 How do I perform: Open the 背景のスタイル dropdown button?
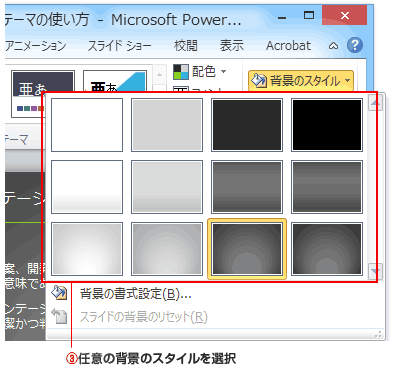(x=301, y=81)
